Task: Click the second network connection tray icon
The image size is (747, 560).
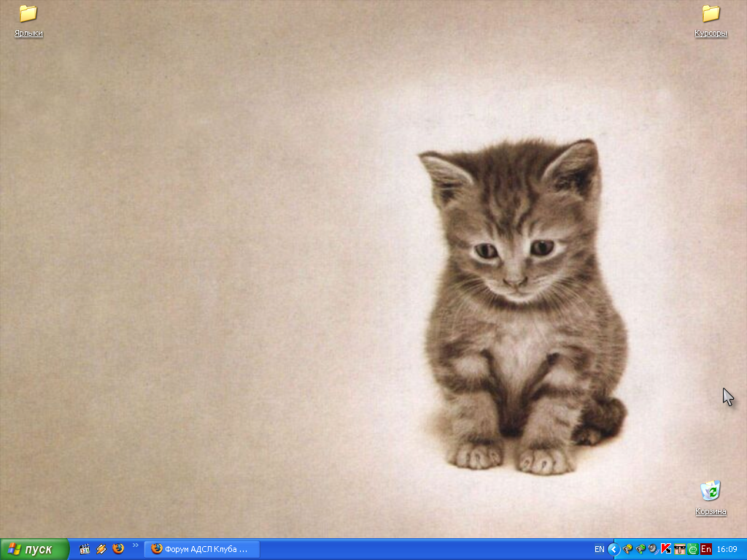Action: pos(640,549)
